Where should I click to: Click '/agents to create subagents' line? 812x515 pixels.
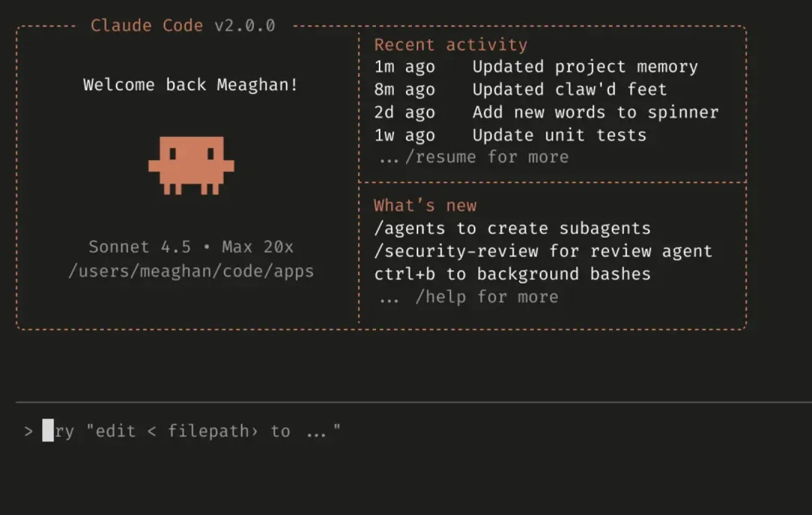[x=512, y=229]
